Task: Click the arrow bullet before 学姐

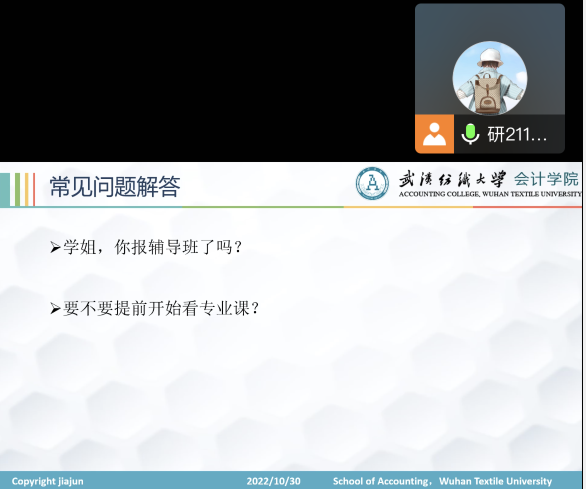Action: pyautogui.click(x=55, y=247)
